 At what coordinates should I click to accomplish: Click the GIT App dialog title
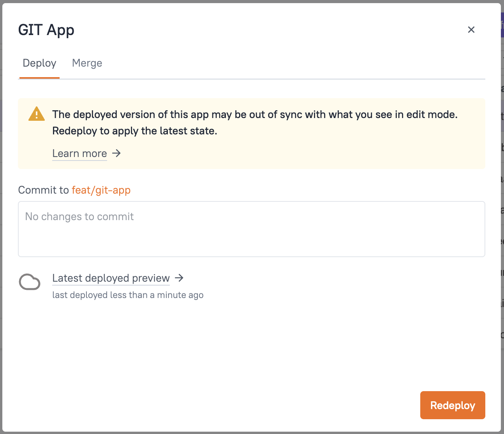(x=46, y=30)
